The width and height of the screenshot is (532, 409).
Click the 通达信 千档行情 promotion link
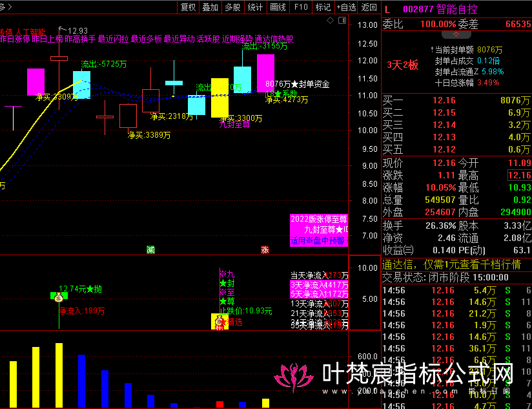(x=451, y=264)
